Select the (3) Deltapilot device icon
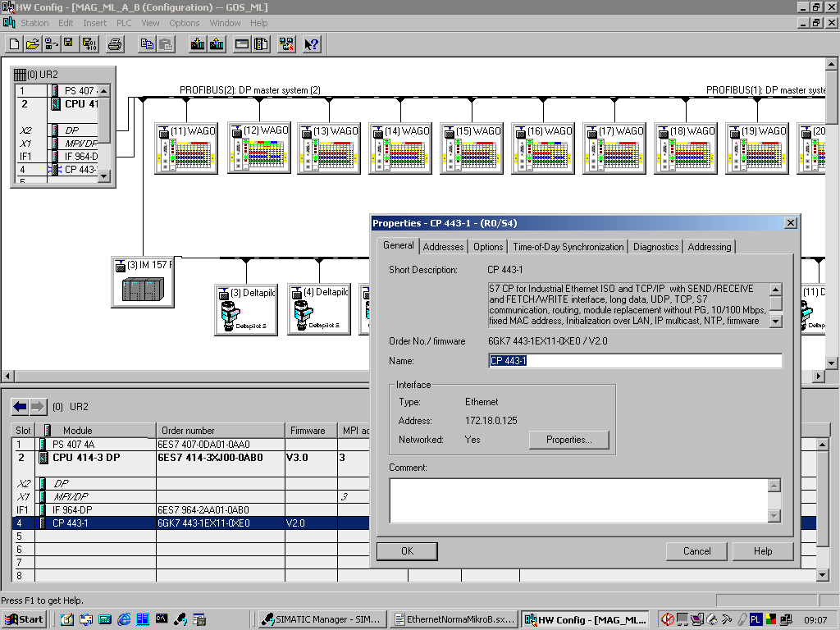Image resolution: width=840 pixels, height=630 pixels. click(x=246, y=309)
